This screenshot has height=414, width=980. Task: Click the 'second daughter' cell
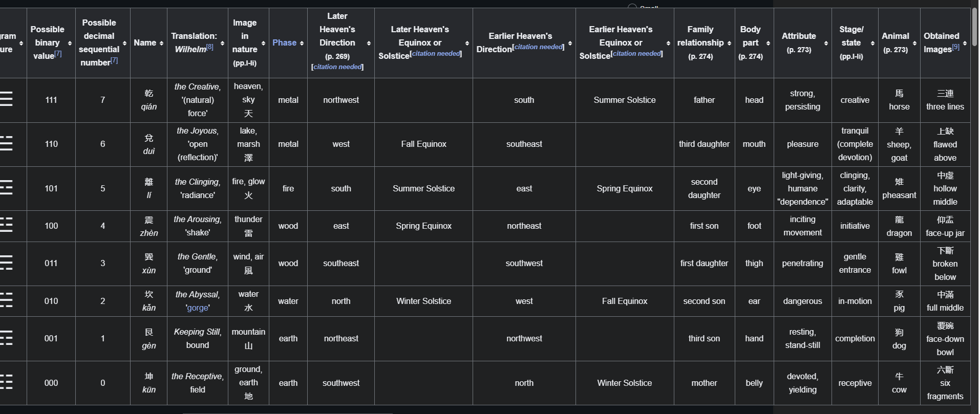pos(704,188)
